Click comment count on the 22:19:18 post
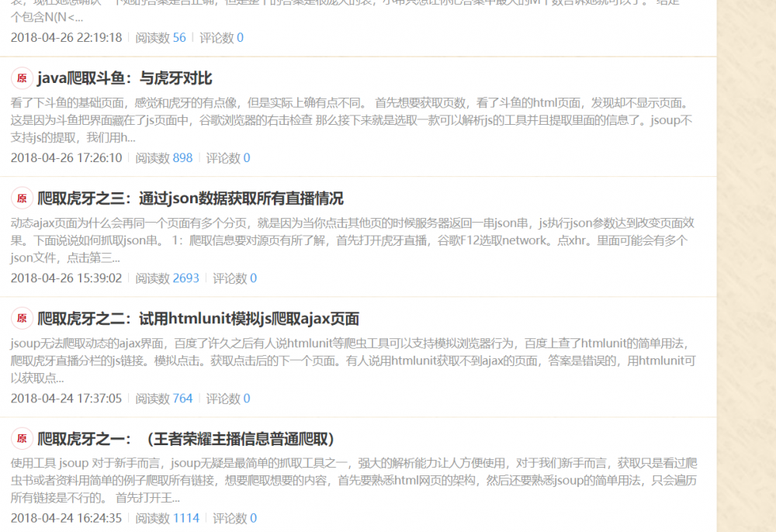 [x=240, y=37]
